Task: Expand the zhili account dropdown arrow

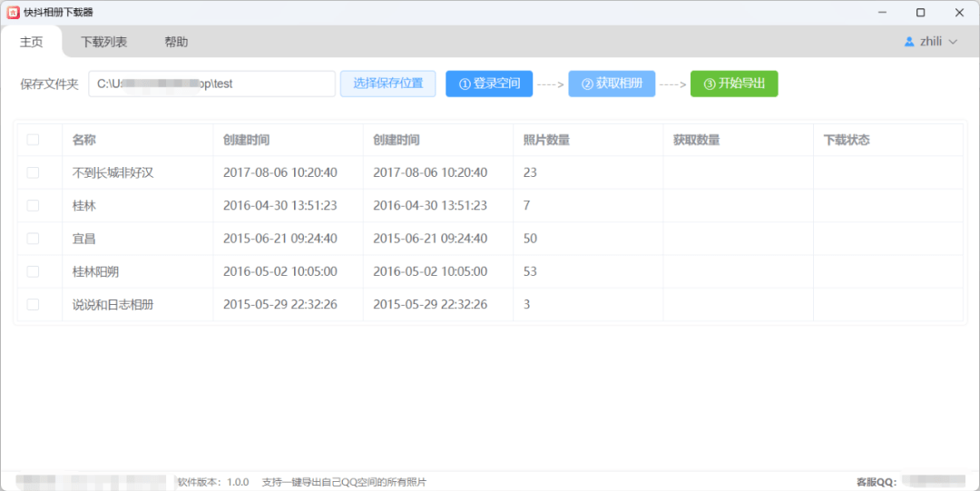Action: (953, 43)
